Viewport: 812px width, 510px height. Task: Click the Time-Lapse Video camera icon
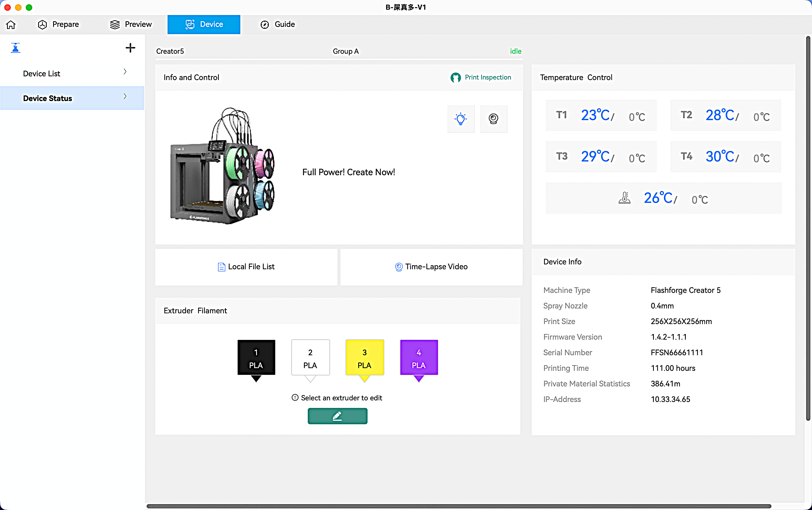399,267
